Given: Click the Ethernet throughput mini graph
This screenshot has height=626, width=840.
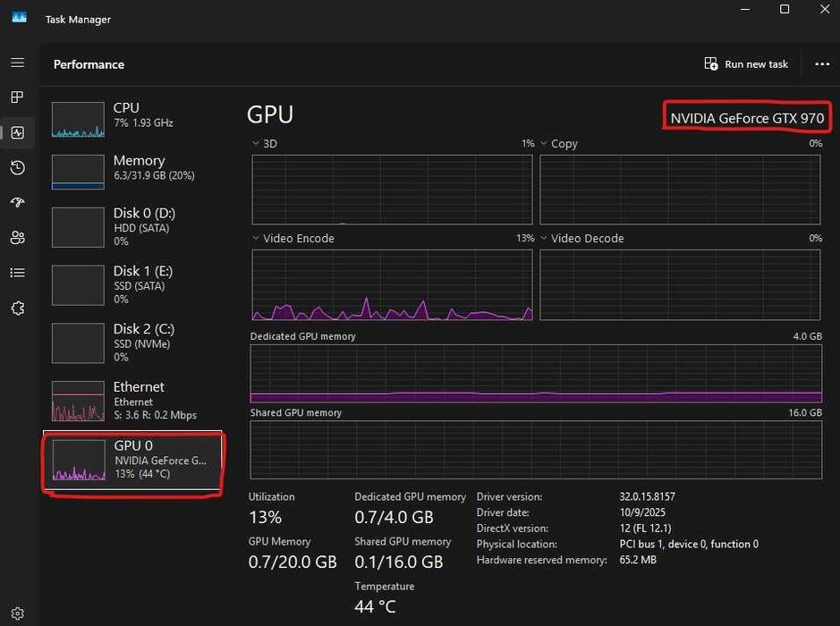Looking at the screenshot, I should point(78,402).
